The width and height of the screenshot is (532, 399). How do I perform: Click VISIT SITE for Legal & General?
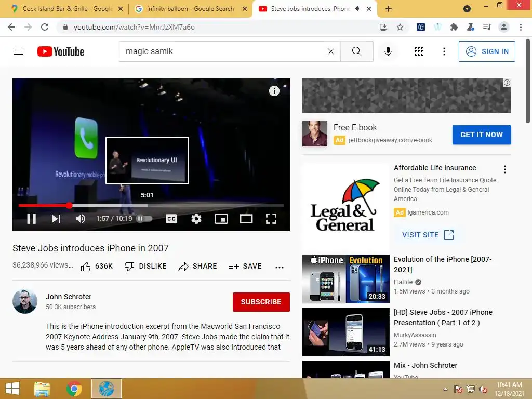point(428,235)
